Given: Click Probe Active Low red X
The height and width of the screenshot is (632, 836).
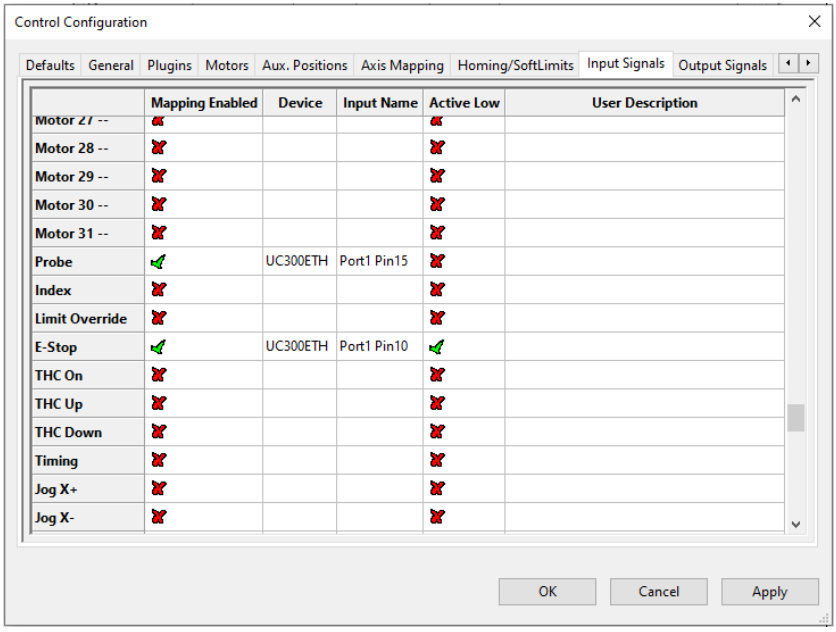Looking at the screenshot, I should [x=437, y=262].
